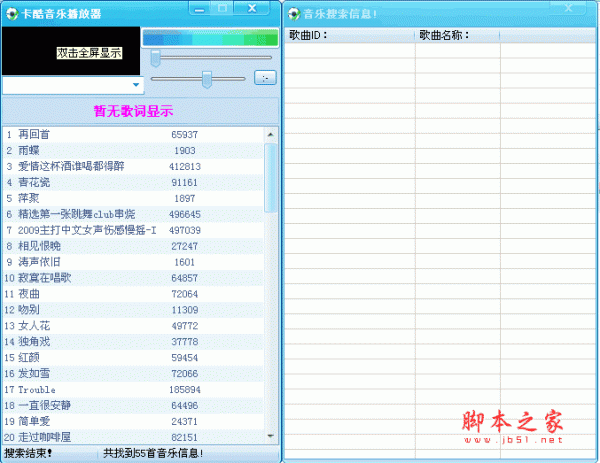Click the upper playback progress slider handle
Viewport: 600px width, 463px height.
pos(155,58)
